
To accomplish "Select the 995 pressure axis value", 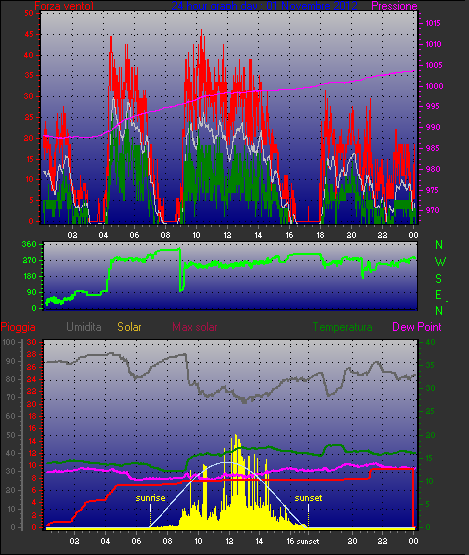I will pyautogui.click(x=432, y=106).
